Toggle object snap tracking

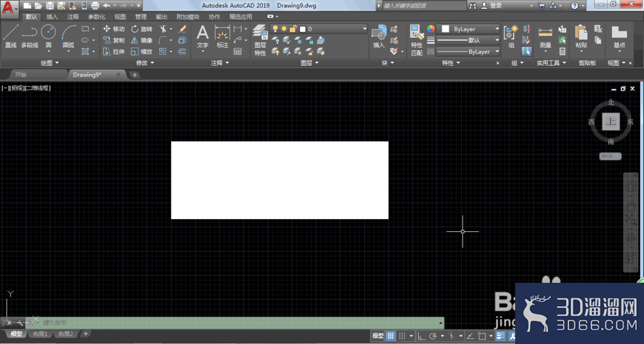point(470,336)
